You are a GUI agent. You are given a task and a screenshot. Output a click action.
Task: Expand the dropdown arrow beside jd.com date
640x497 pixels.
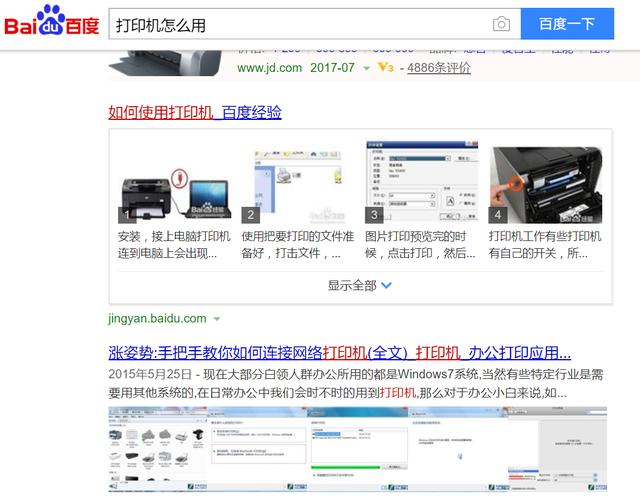[x=367, y=68]
